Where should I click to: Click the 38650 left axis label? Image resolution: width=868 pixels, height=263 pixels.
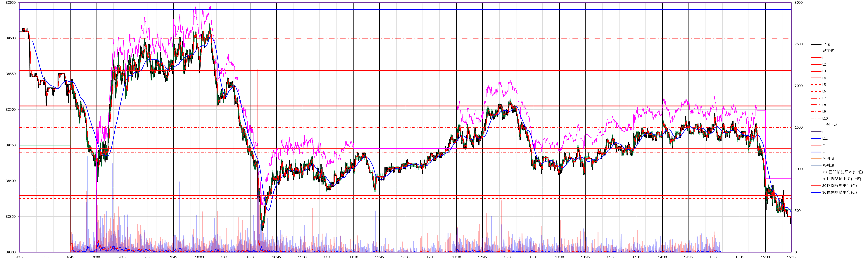tap(11, 3)
